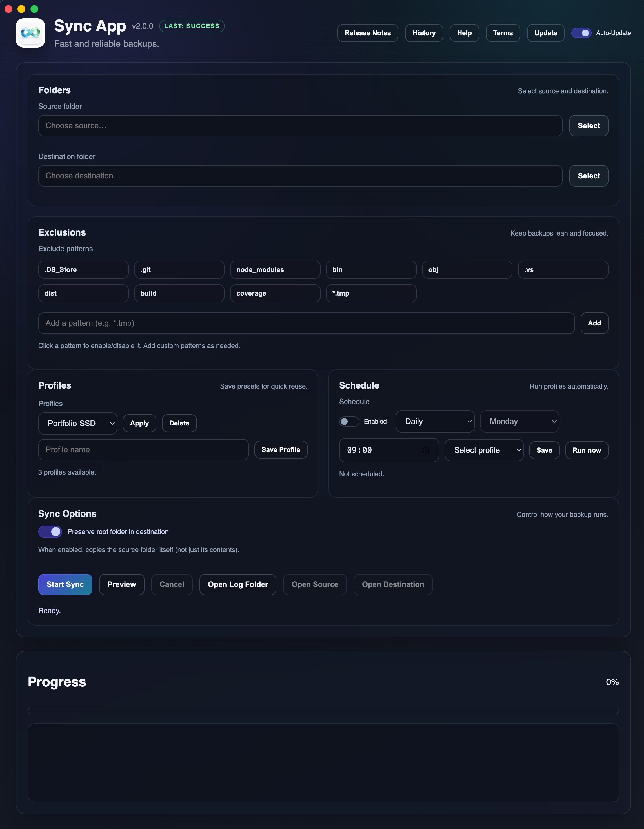This screenshot has height=829, width=644.
Task: Click the Run now button
Action: tap(586, 450)
